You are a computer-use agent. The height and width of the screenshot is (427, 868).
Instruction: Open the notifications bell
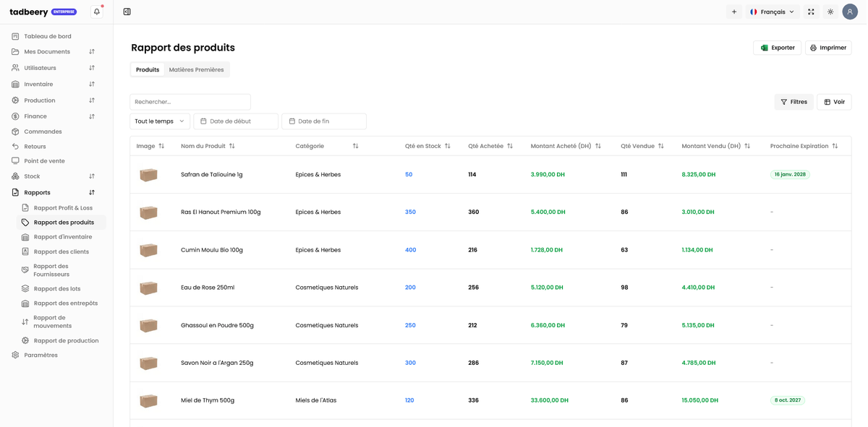[x=96, y=12]
